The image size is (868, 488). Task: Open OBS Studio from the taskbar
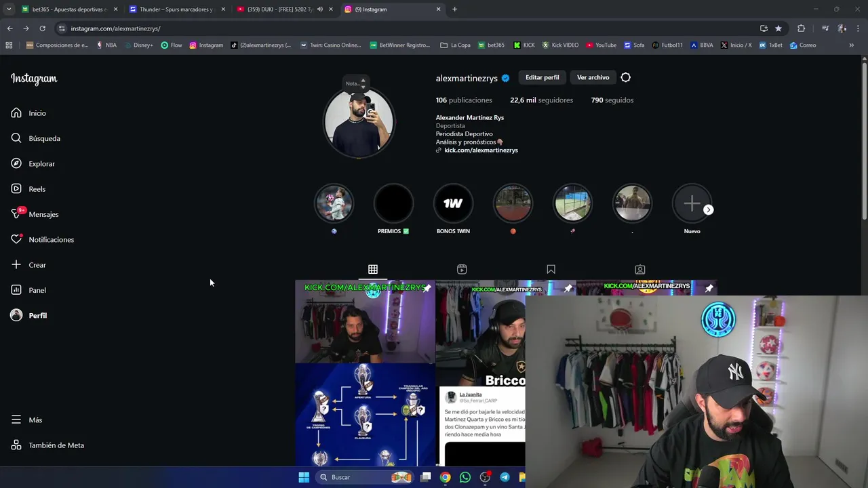pyautogui.click(x=485, y=477)
